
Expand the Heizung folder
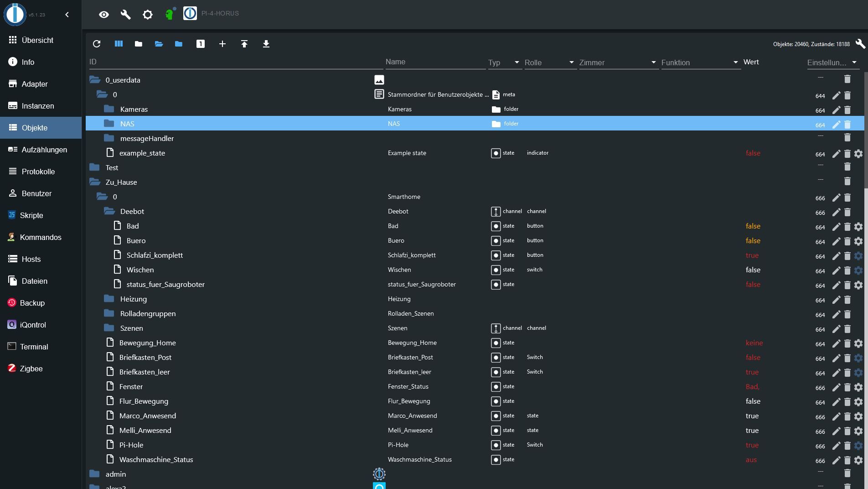coord(109,299)
